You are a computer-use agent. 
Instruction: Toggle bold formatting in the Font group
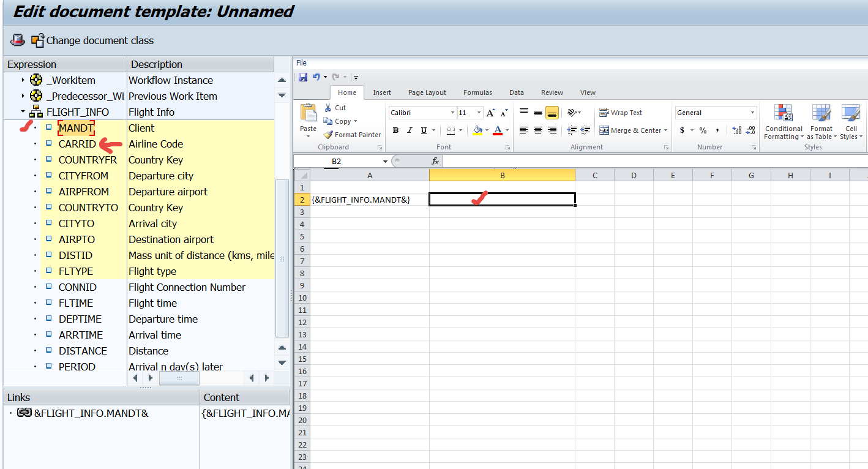tap(395, 130)
